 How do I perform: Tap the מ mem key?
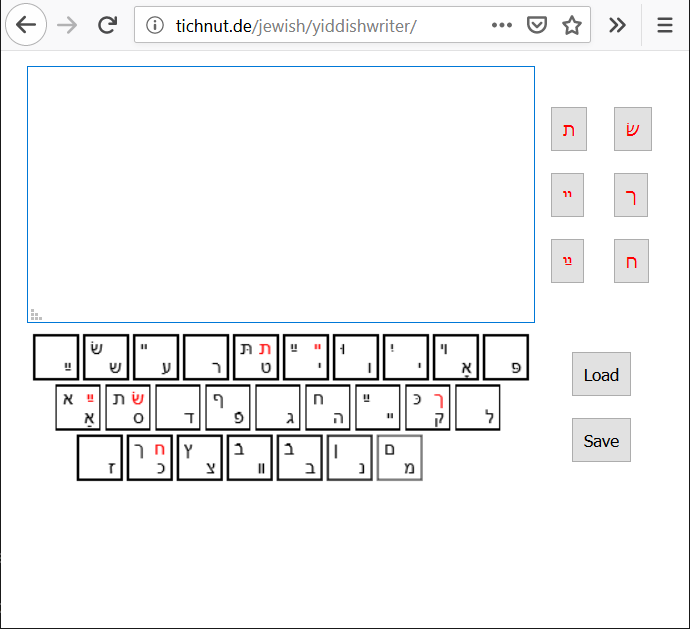[400, 458]
